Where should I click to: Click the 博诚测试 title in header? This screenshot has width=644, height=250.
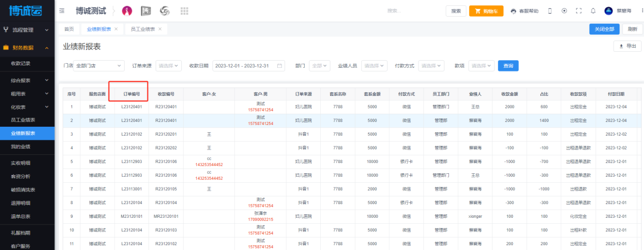[x=91, y=11]
